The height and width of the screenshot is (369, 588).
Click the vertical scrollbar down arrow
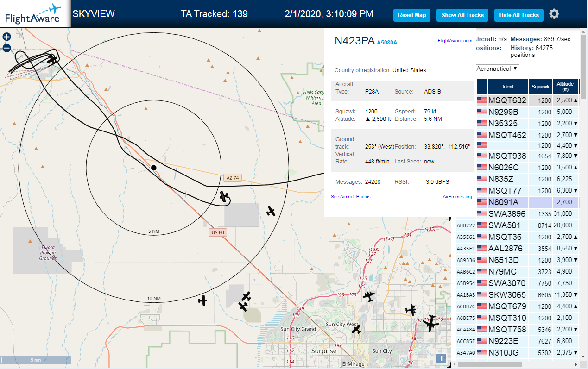(x=583, y=357)
